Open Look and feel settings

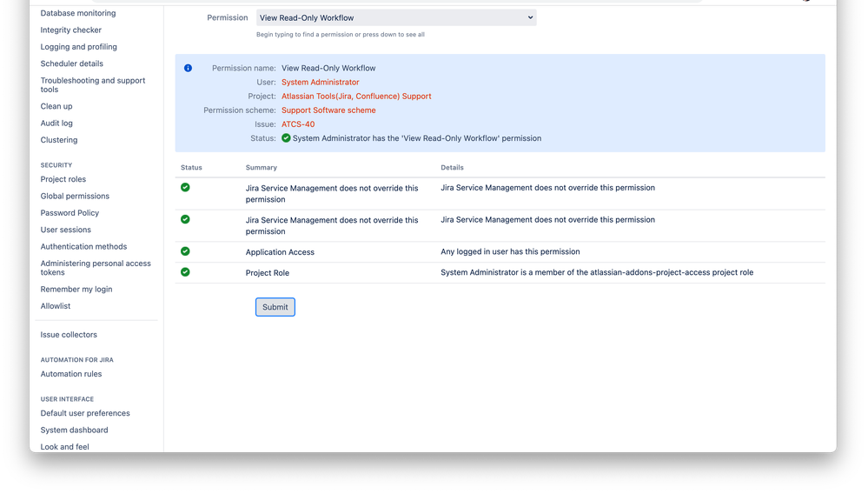(x=65, y=446)
